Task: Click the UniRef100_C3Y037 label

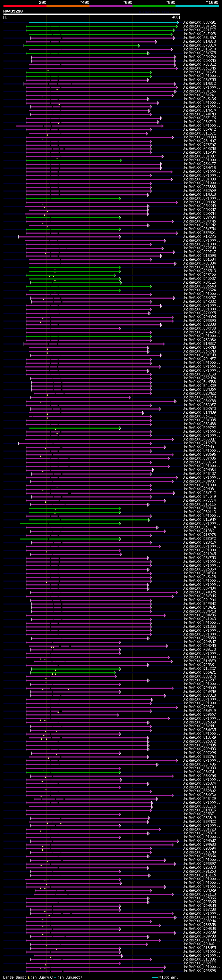Action: point(199,156)
